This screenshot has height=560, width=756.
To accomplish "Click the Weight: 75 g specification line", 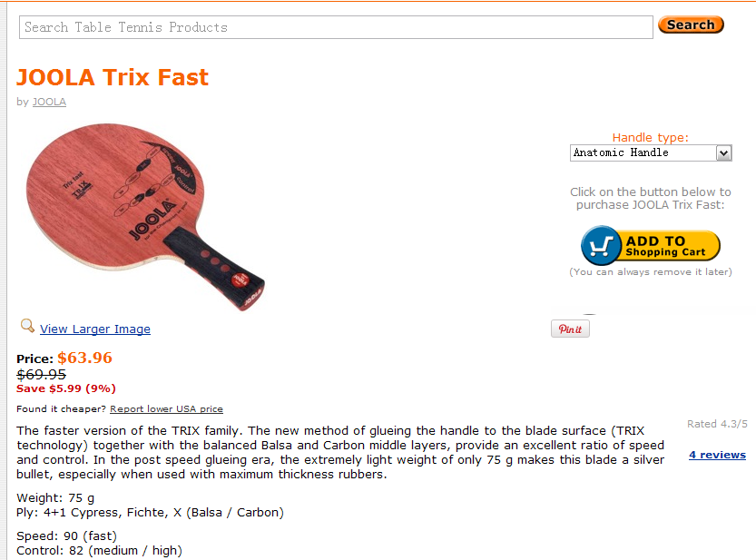I will [x=55, y=498].
